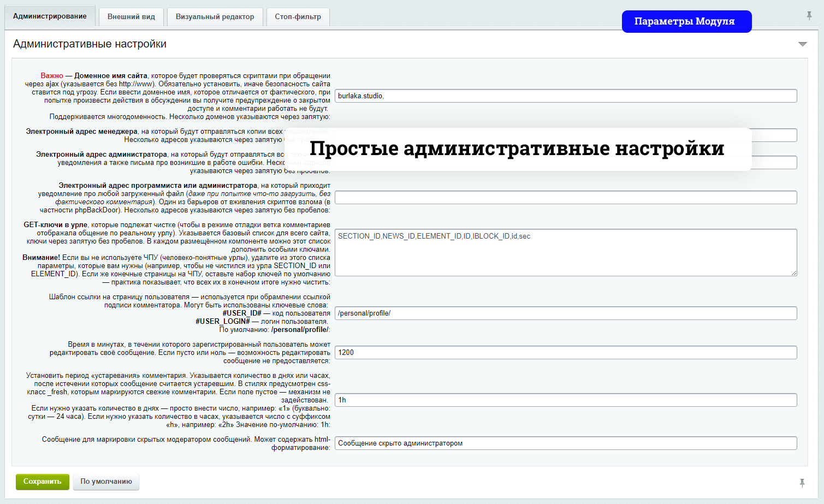This screenshot has height=504, width=824.
Task: Focus the domain field containing burlaka.studio
Action: click(x=565, y=96)
